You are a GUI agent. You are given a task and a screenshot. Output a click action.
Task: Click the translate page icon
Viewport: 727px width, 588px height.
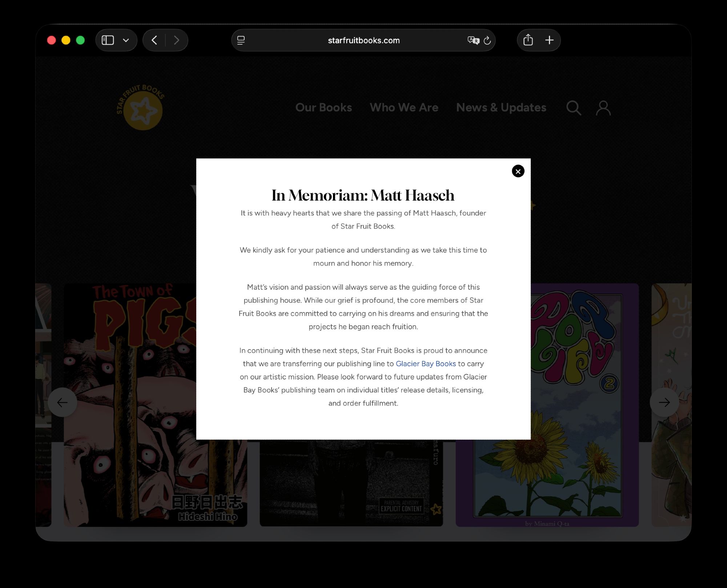(473, 40)
